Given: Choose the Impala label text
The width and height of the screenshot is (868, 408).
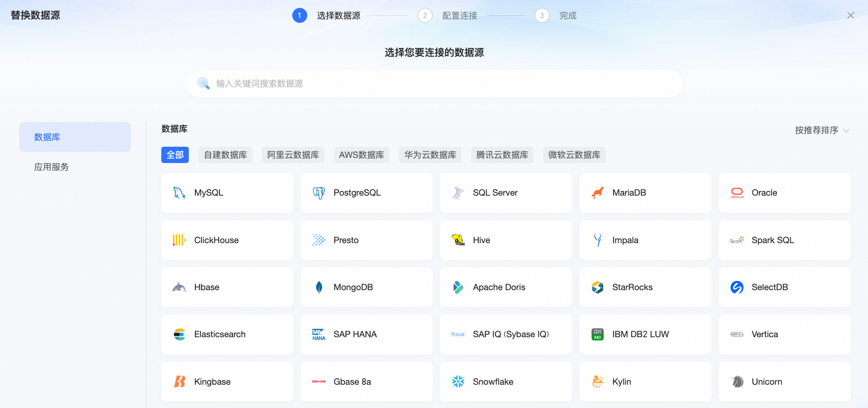Looking at the screenshot, I should tap(625, 240).
